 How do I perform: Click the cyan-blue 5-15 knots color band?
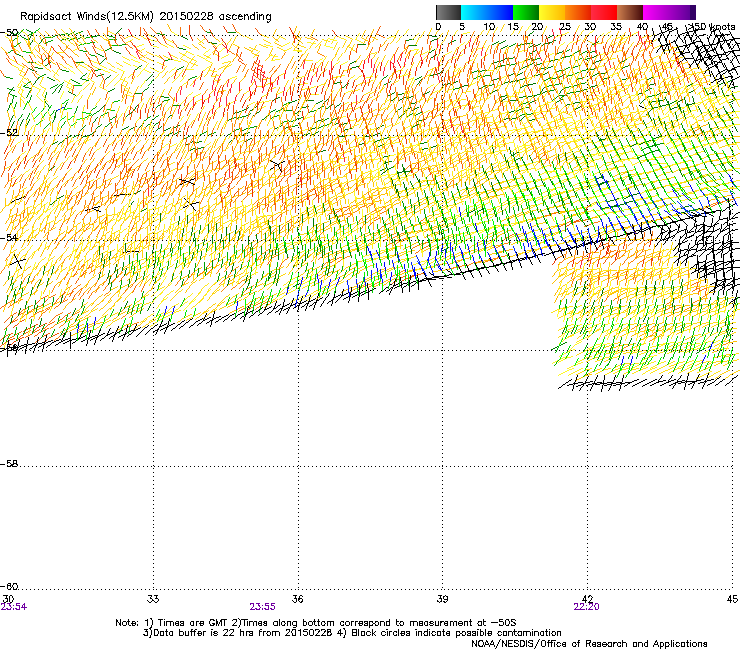pos(487,12)
